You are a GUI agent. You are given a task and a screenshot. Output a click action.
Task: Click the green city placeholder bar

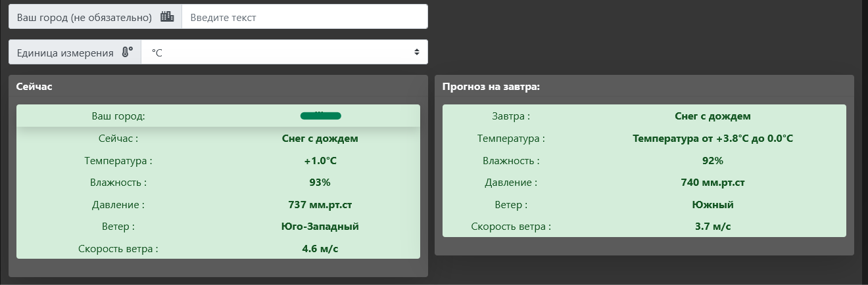[x=321, y=116]
